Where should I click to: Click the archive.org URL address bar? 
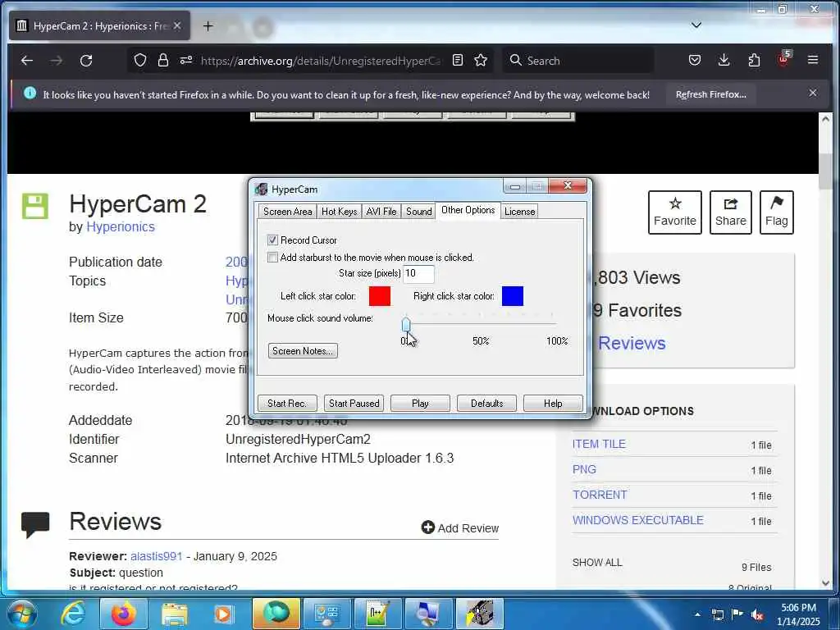tap(321, 61)
